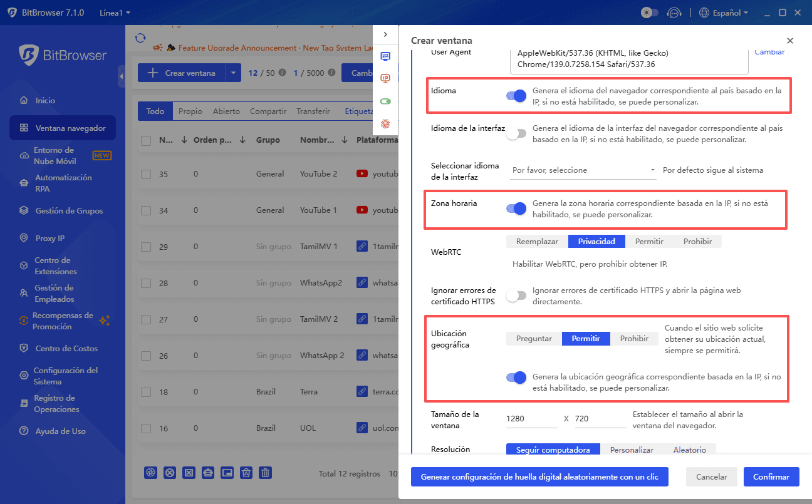Open the Español language dropdown
Screen dimensions: 812x504
(730, 13)
